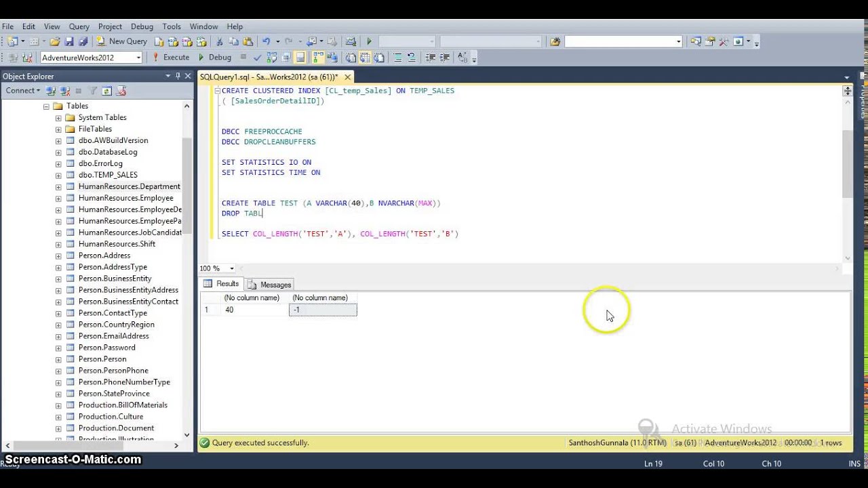Click the editor split-window handle
Viewport: 868px width, 488px height.
[847, 91]
